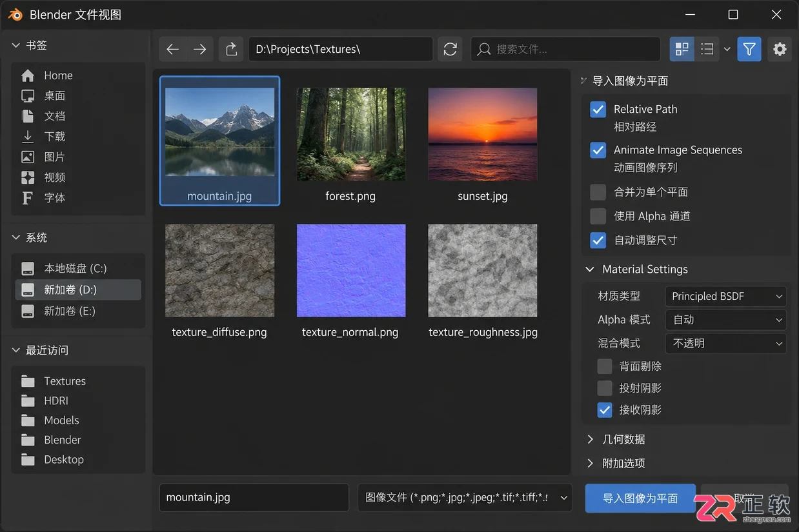This screenshot has height=532, width=799.
Task: Uncheck 自动调整尺寸 checkbox
Action: pyautogui.click(x=598, y=241)
